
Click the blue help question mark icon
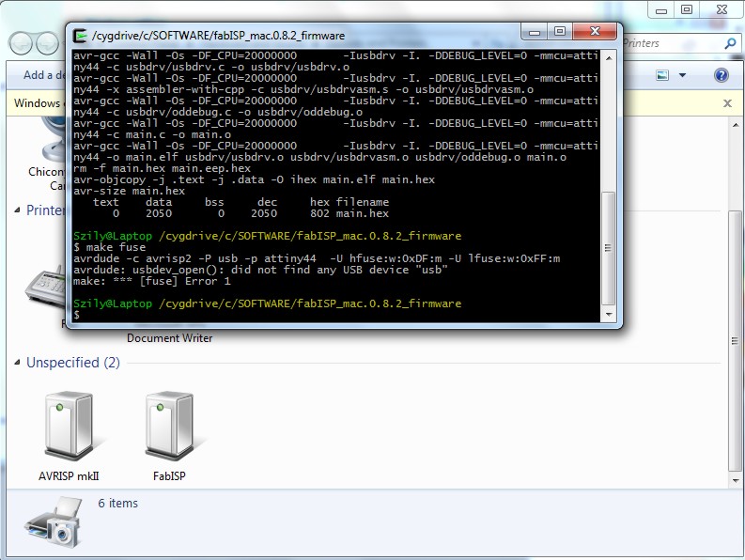(722, 75)
